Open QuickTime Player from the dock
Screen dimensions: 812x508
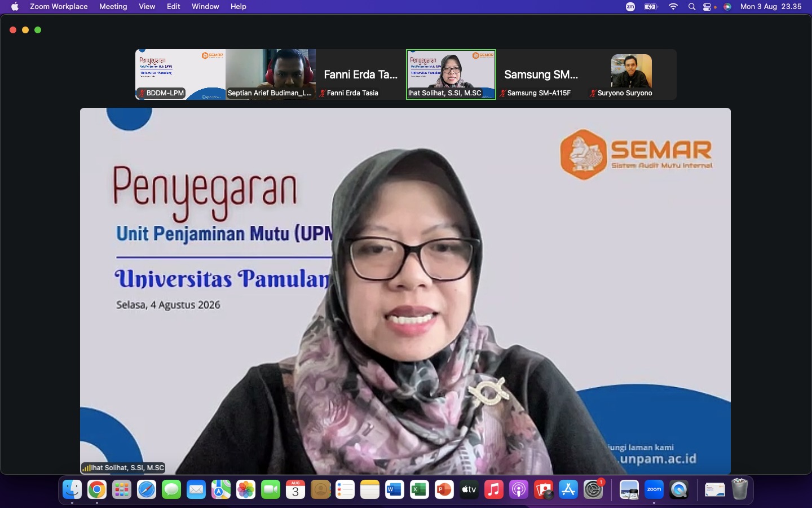pyautogui.click(x=679, y=490)
